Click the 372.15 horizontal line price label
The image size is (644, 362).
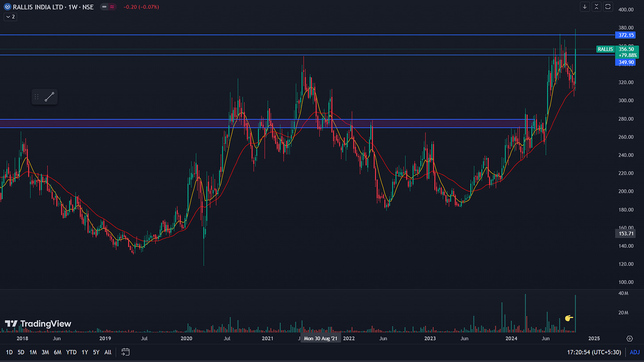[x=625, y=35]
